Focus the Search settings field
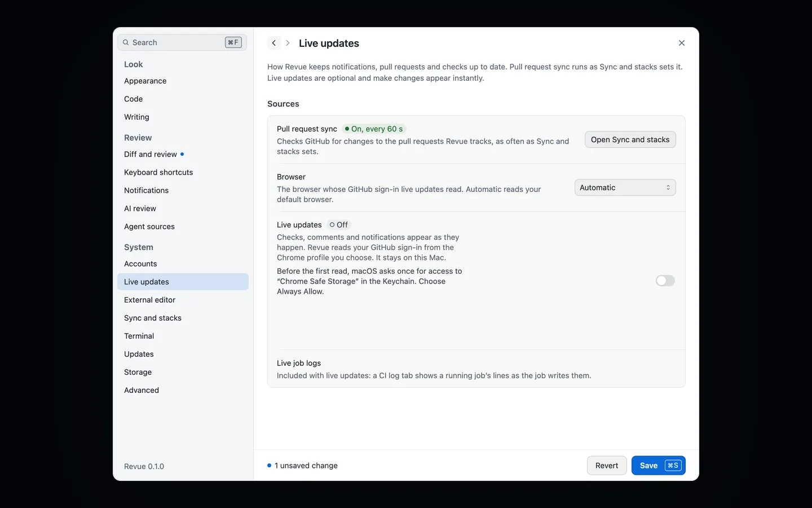812x508 pixels. (182, 42)
